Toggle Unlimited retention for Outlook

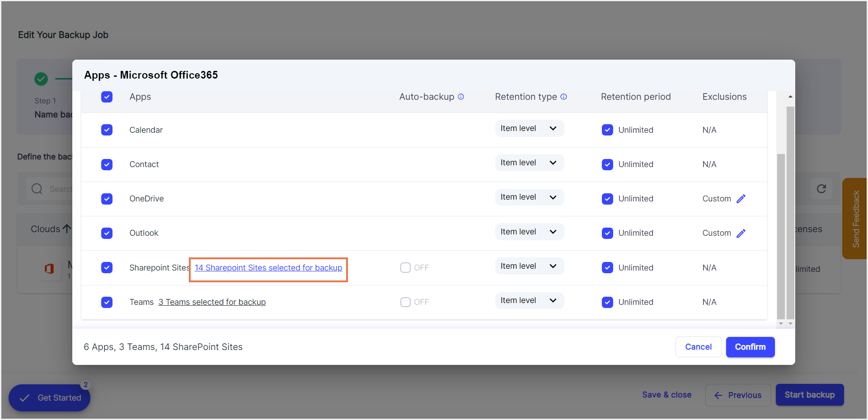click(608, 233)
